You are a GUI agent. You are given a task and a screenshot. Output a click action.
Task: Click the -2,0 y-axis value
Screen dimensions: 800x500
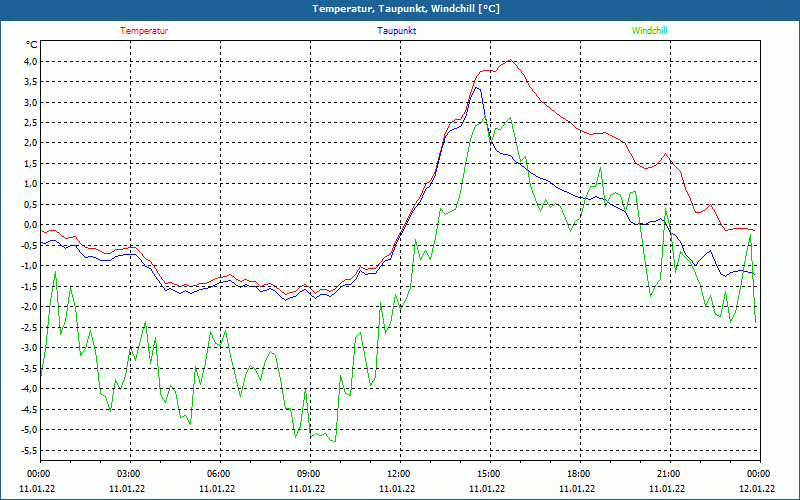[x=29, y=307]
